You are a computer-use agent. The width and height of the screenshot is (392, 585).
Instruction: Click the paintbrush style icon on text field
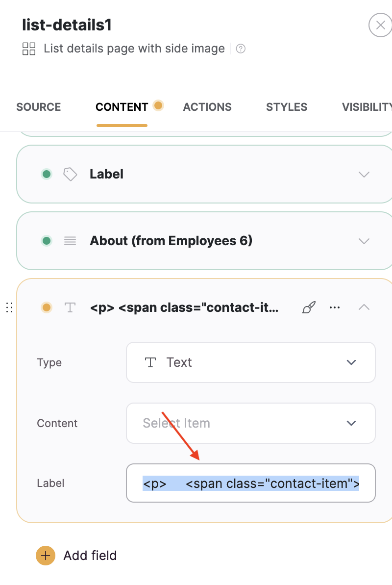click(x=309, y=307)
